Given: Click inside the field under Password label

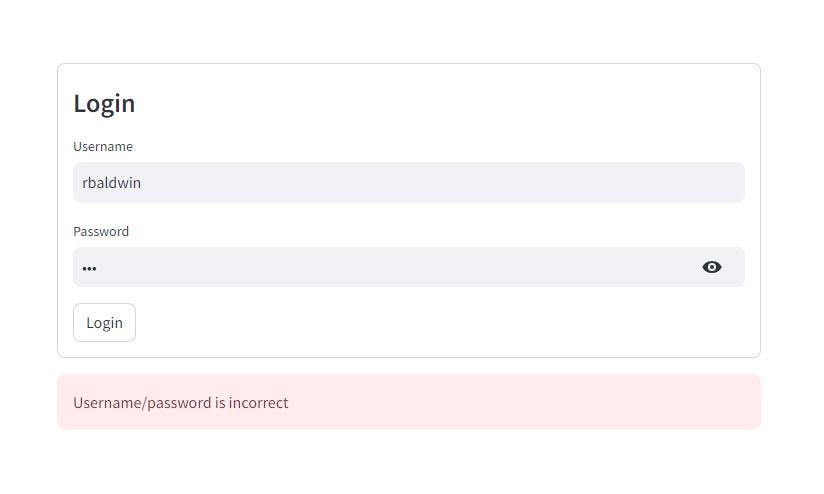Looking at the screenshot, I should [380, 267].
